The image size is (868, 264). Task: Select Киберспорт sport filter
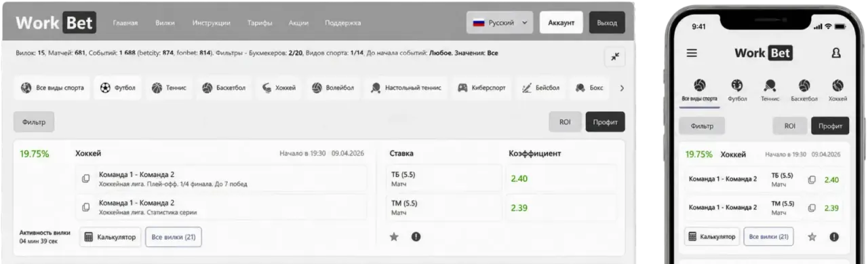point(481,88)
